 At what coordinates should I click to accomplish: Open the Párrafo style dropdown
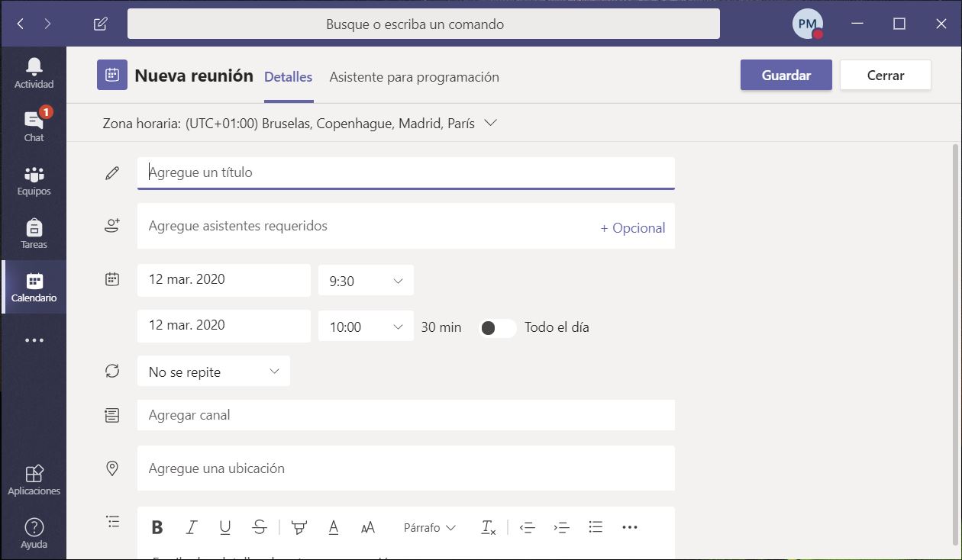(429, 527)
